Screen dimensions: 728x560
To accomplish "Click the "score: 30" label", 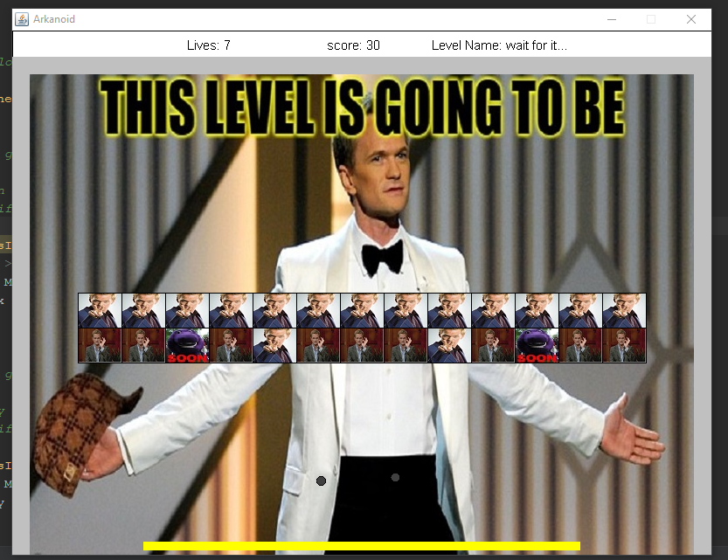I will pos(353,45).
